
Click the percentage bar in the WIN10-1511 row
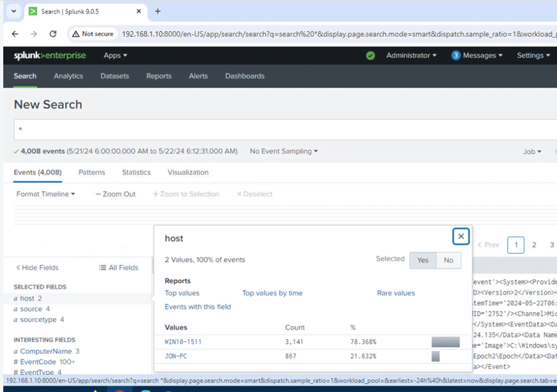coord(445,342)
